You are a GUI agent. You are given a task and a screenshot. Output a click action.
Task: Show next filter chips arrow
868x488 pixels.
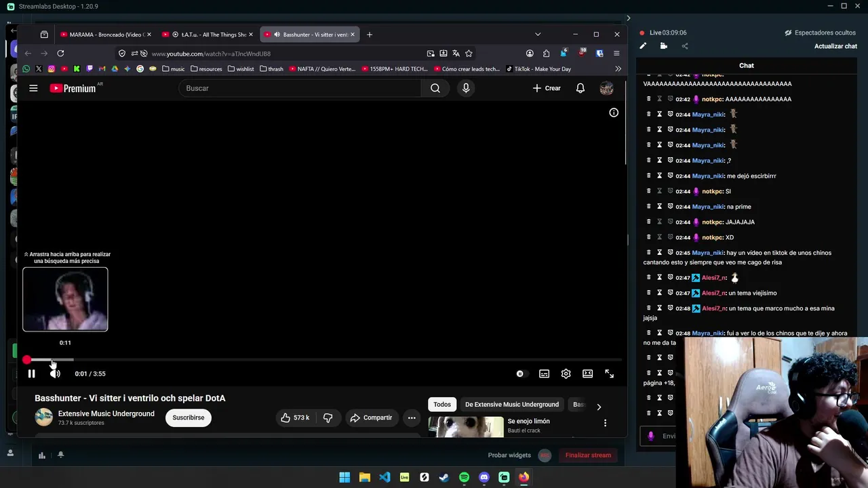(598, 407)
